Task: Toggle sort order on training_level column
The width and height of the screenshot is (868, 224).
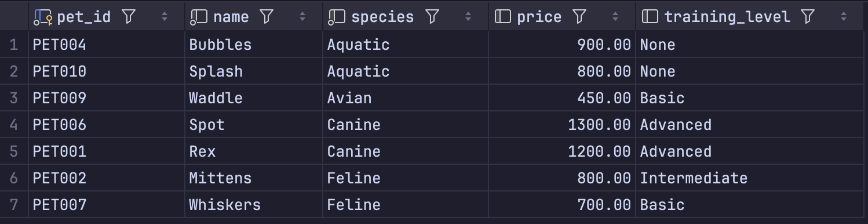Action: pyautogui.click(x=844, y=17)
